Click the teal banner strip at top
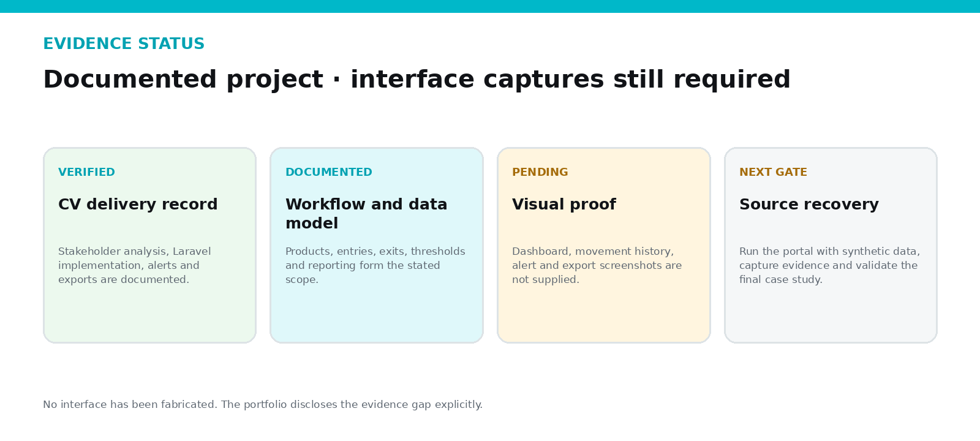The image size is (980, 441). (490, 6)
